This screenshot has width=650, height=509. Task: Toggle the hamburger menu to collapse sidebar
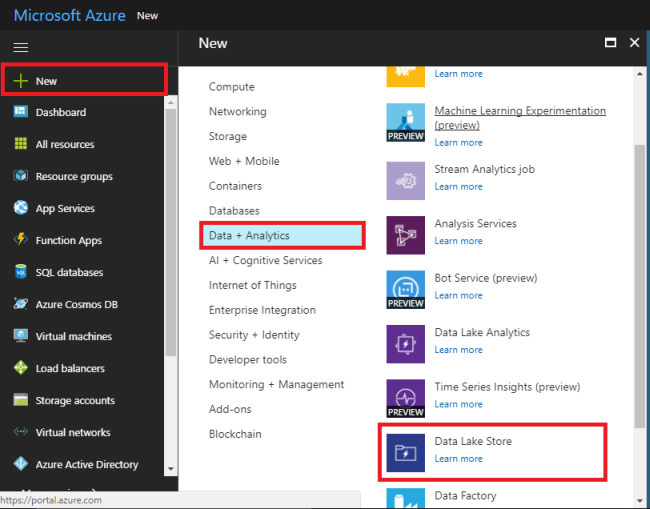tap(20, 47)
